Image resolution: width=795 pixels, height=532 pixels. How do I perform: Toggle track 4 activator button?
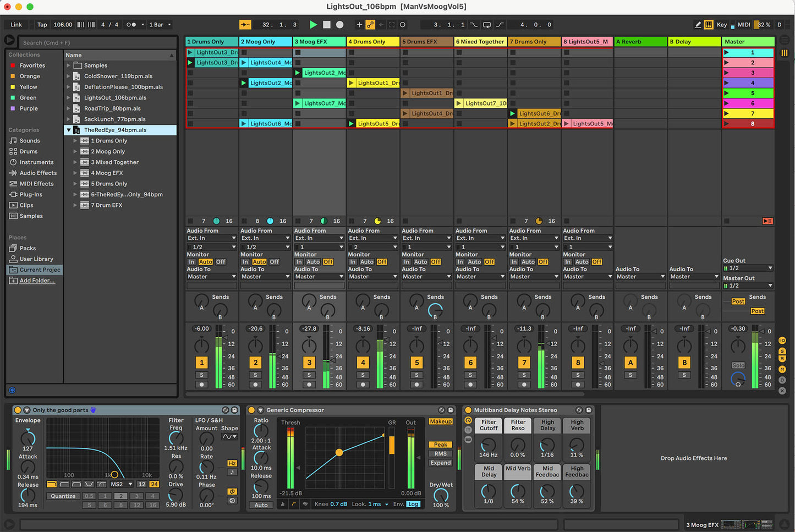click(363, 363)
